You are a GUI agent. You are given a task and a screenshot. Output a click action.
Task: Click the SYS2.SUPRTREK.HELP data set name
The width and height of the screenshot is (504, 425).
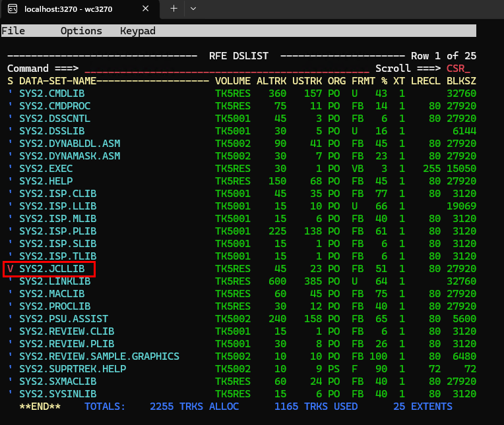tap(73, 369)
